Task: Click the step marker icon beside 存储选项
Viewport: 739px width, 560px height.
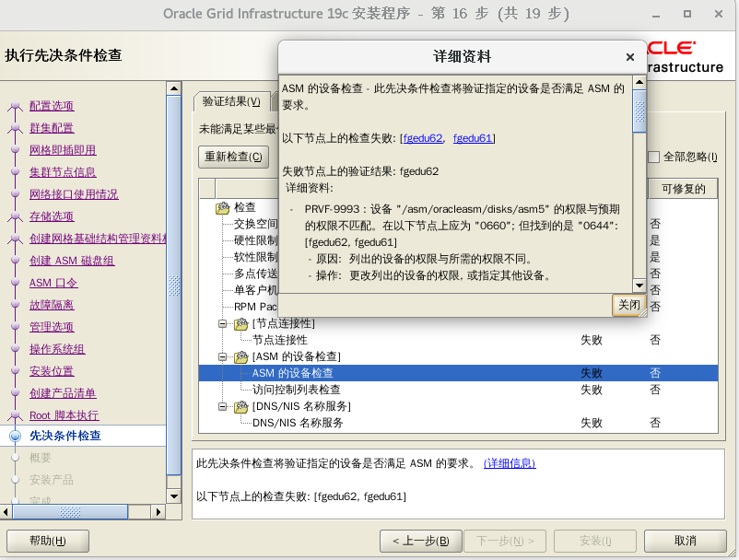Action: pos(15,216)
